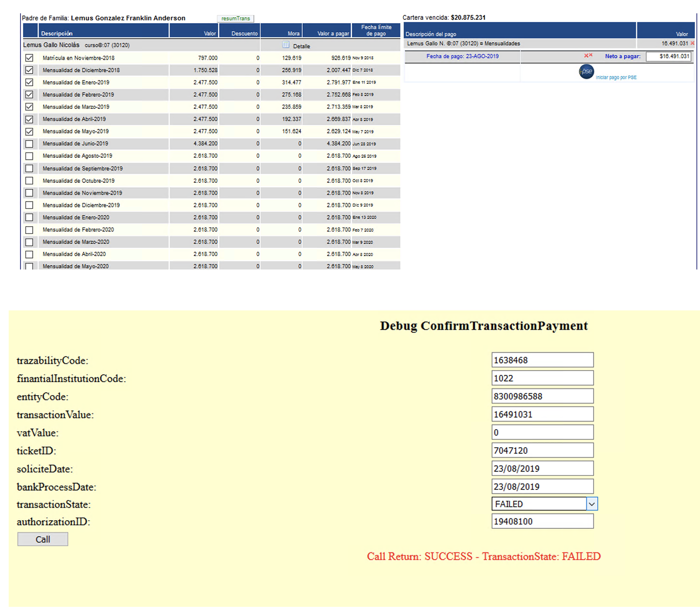Image resolution: width=700 pixels, height=616 pixels.
Task: Open the transactionState dropdown
Action: (544, 504)
